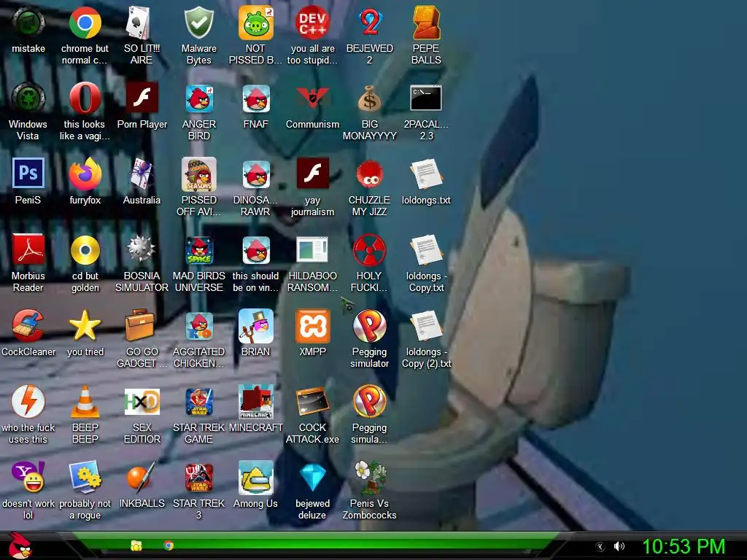The image size is (747, 560).
Task: Open the 'loldongs - Copy (2).txt' file
Action: pyautogui.click(x=426, y=325)
